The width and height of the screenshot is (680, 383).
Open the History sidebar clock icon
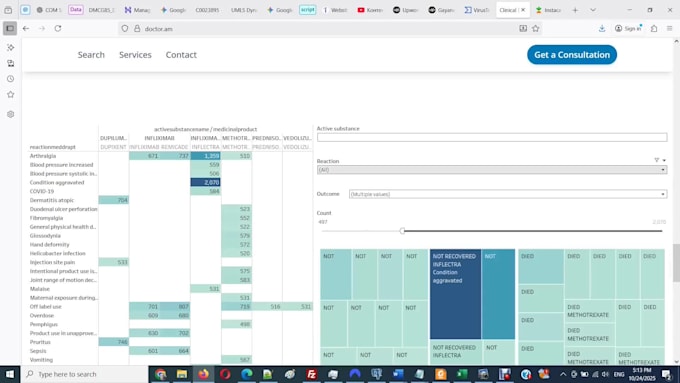click(10, 79)
